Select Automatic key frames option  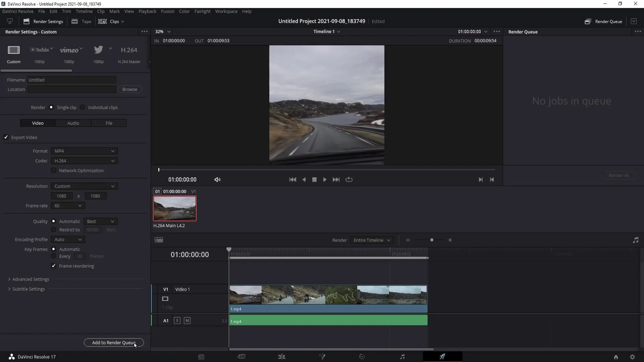pyautogui.click(x=53, y=249)
